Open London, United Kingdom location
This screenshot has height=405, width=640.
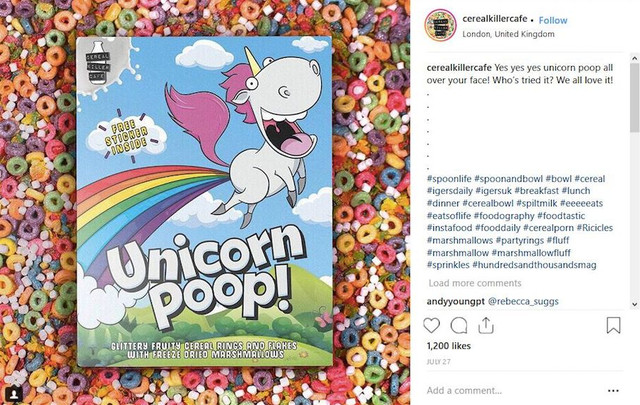[x=508, y=34]
